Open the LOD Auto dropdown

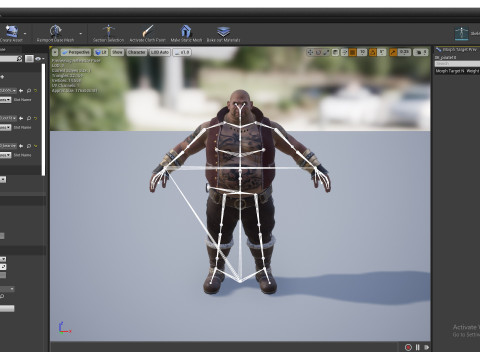[160, 52]
